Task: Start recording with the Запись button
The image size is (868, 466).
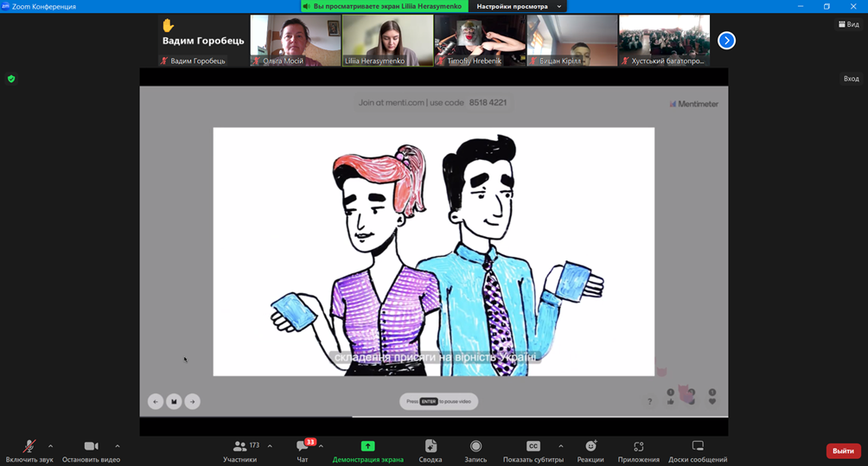Action: (x=475, y=450)
